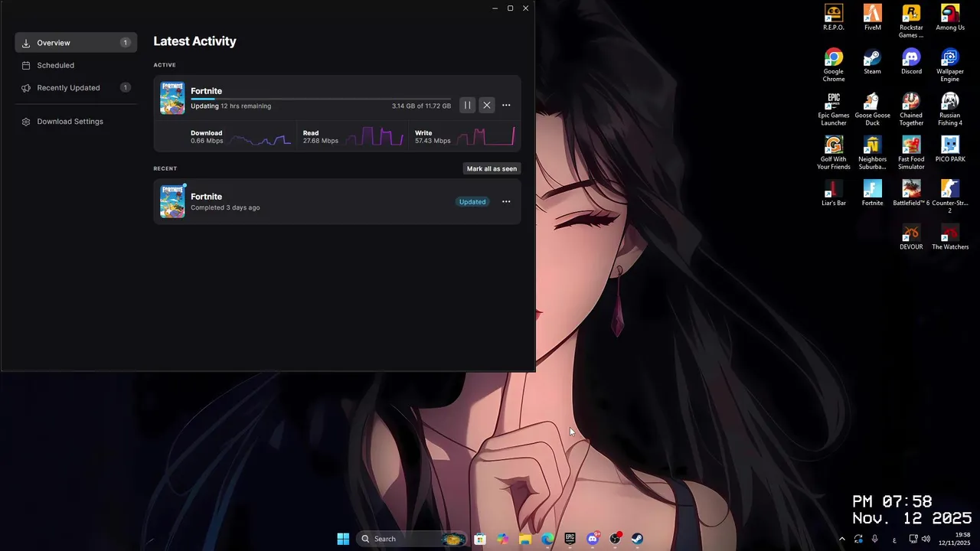Open Liar's Bar desktop shortcut

pyautogui.click(x=834, y=193)
